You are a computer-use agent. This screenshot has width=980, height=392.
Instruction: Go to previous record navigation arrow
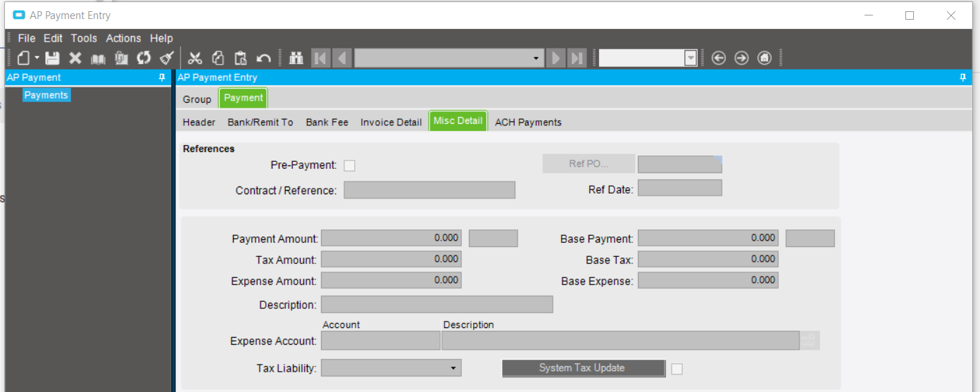coord(343,58)
